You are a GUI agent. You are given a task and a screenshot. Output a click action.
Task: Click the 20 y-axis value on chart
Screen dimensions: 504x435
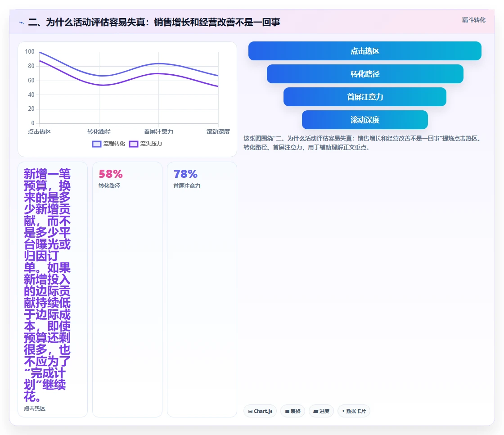click(31, 109)
